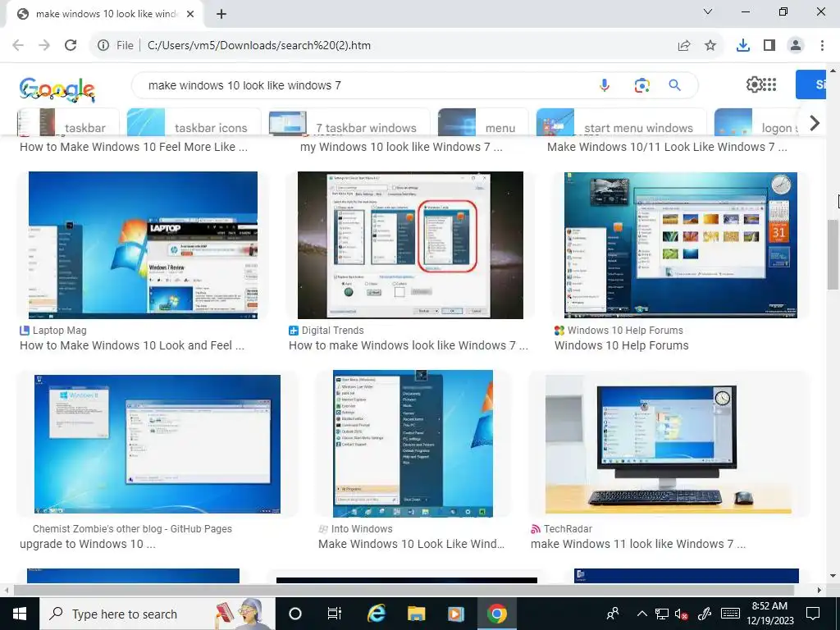Image resolution: width=840 pixels, height=630 pixels.
Task: Select the 'menu' filter chip
Action: (x=483, y=122)
